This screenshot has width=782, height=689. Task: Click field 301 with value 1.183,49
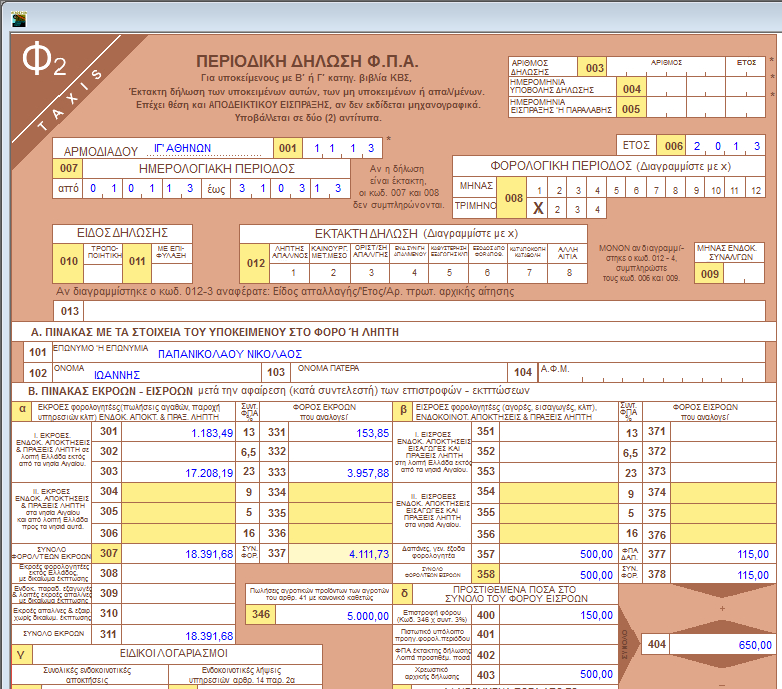pyautogui.click(x=178, y=432)
